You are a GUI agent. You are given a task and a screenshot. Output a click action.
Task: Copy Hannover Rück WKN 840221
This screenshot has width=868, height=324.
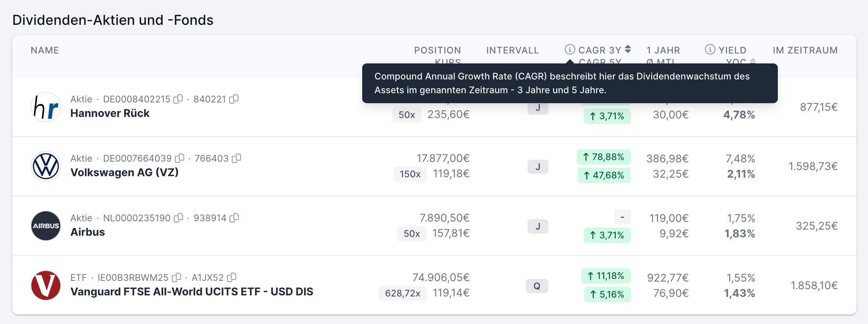tap(234, 99)
